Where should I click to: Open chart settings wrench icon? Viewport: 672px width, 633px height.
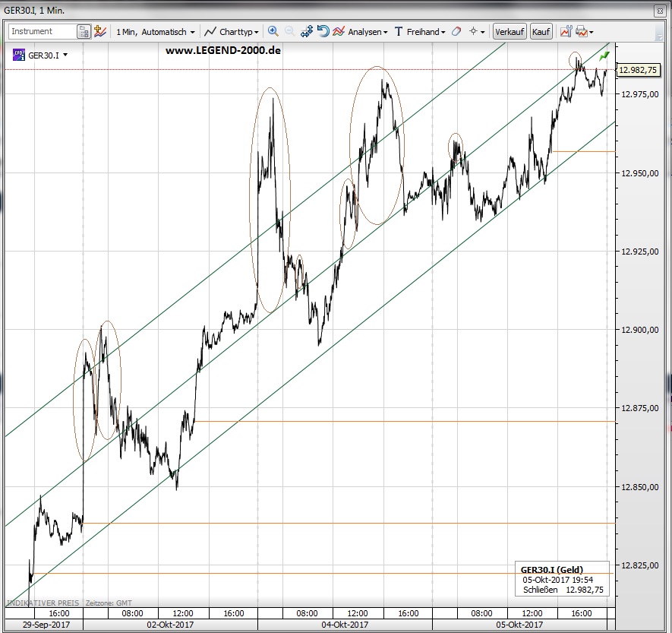tap(566, 32)
